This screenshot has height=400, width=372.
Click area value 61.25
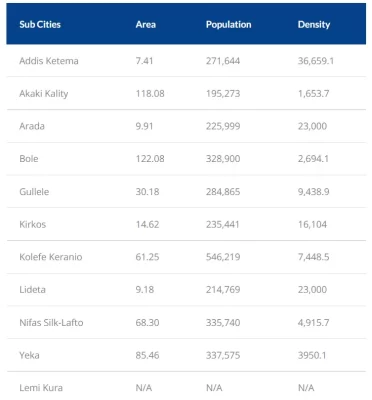tap(147, 257)
